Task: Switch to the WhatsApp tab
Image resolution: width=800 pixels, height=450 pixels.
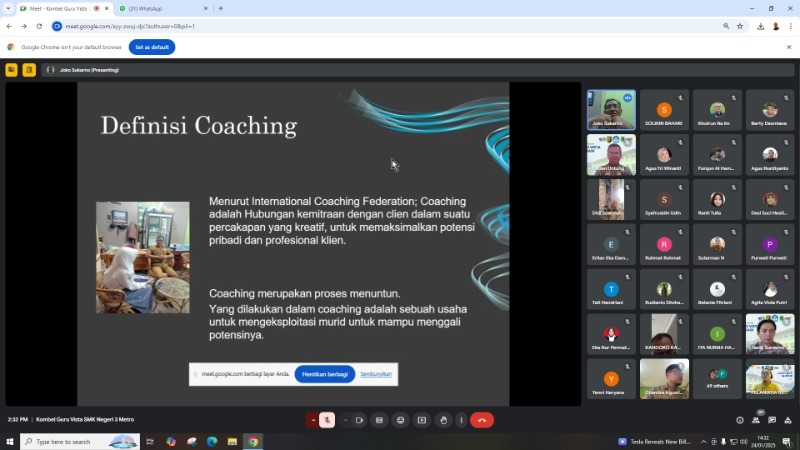Action: click(163, 9)
